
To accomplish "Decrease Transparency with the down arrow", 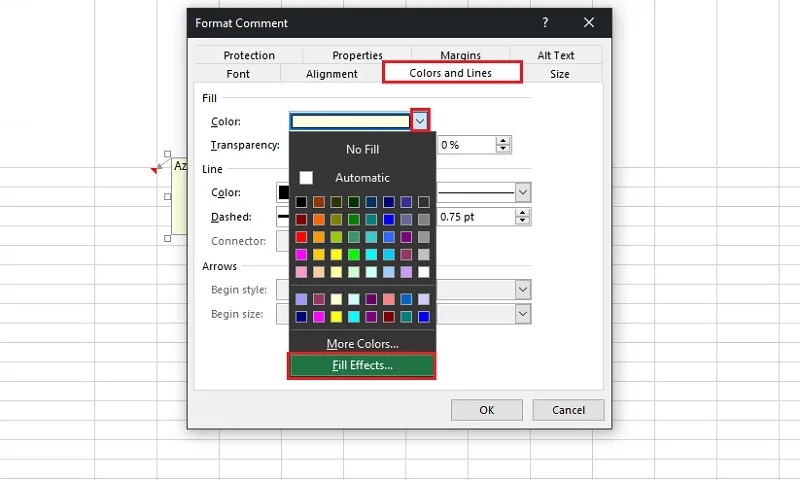I will pos(503,149).
